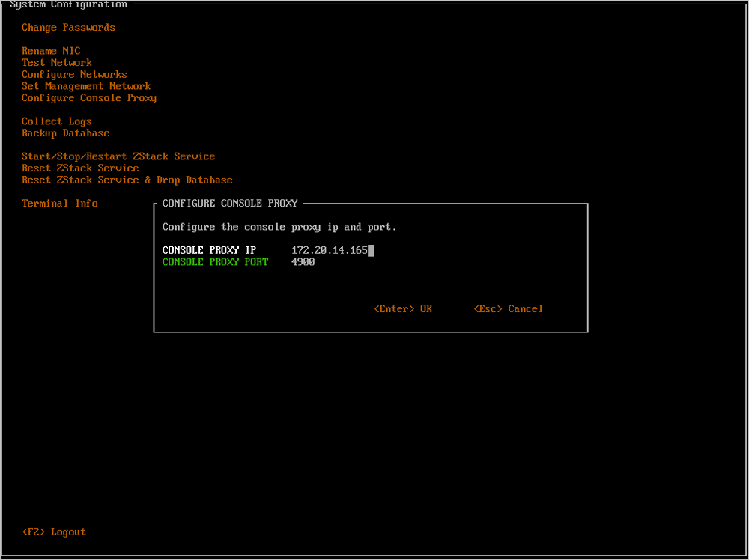Screen dimensions: 749x560
Task: Select Set Management Network option
Action: coord(86,86)
